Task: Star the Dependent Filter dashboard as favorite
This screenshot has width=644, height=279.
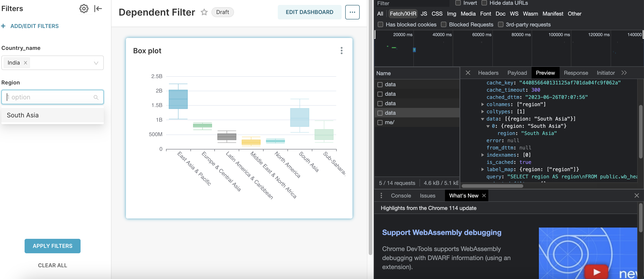Action: click(204, 12)
